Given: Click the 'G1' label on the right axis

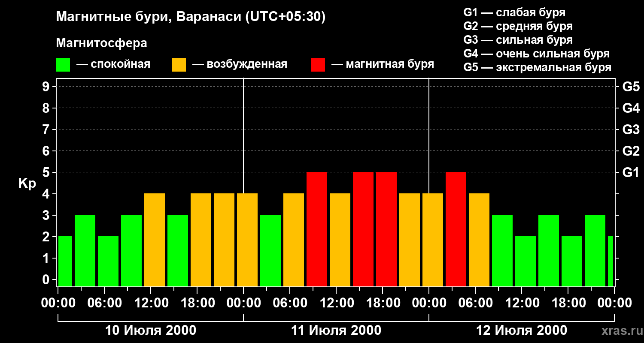Looking at the screenshot, I should (631, 172).
